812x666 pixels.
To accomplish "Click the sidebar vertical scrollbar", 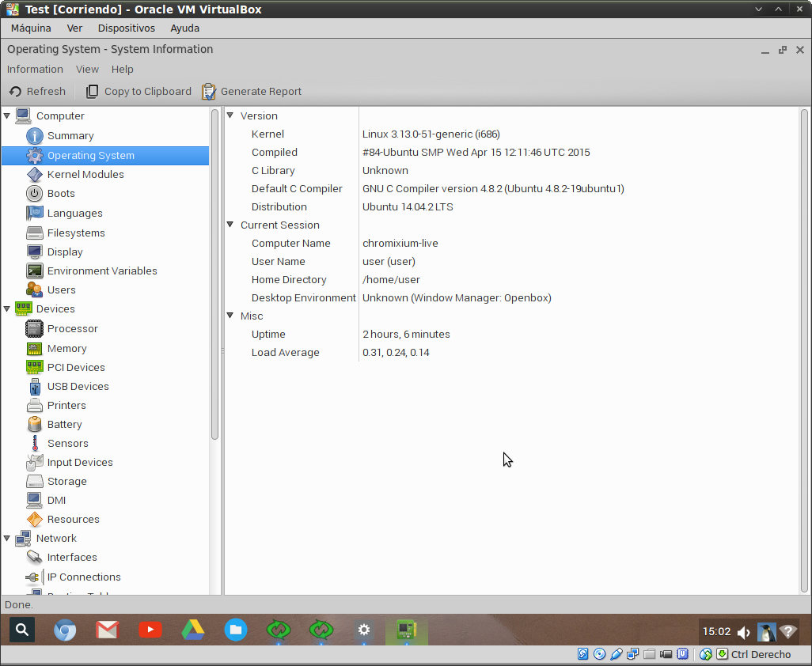I will [214, 277].
